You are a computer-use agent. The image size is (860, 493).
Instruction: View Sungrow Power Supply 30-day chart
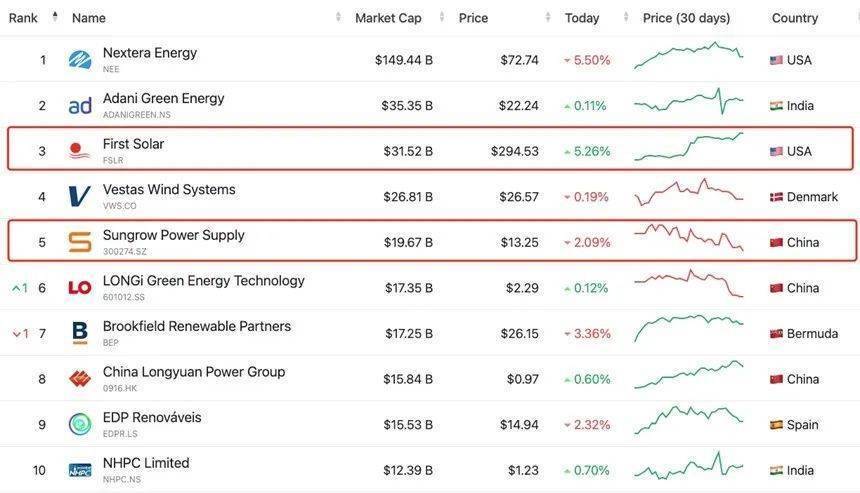[x=688, y=240]
